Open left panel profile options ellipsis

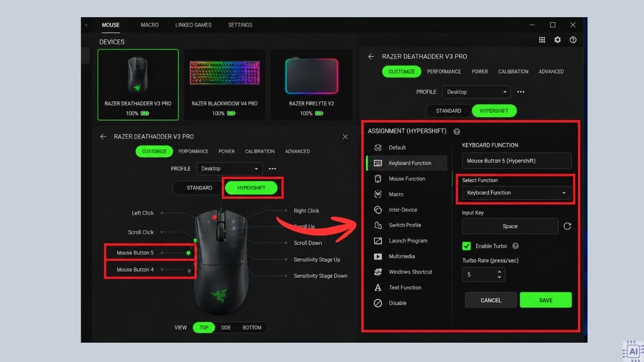(273, 168)
